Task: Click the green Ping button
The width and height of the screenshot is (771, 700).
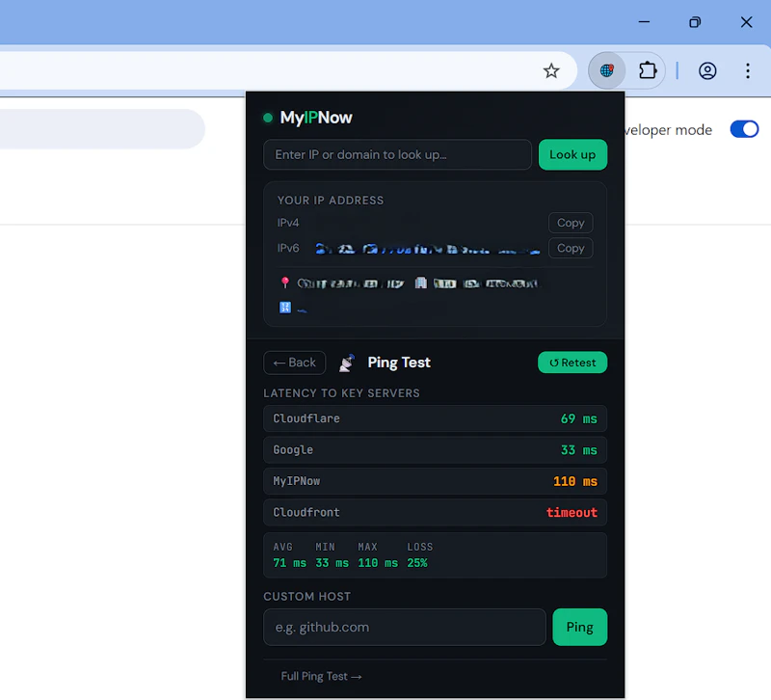Action: tap(580, 627)
